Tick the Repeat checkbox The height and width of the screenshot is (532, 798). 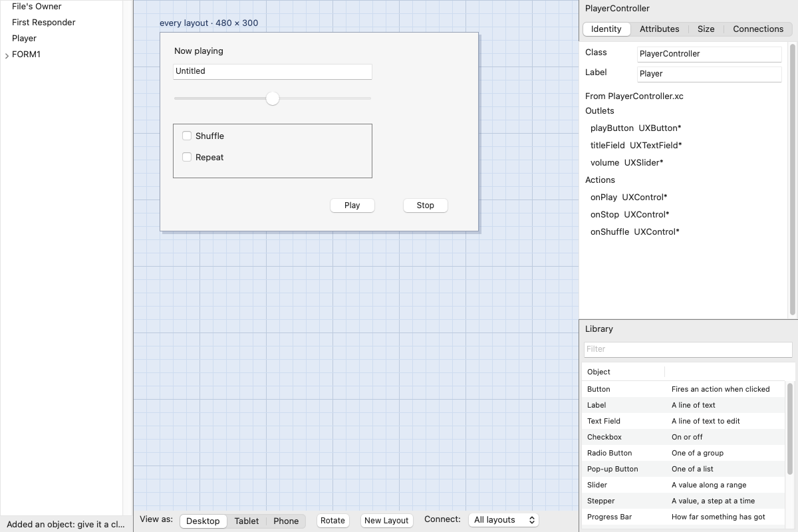tap(187, 157)
